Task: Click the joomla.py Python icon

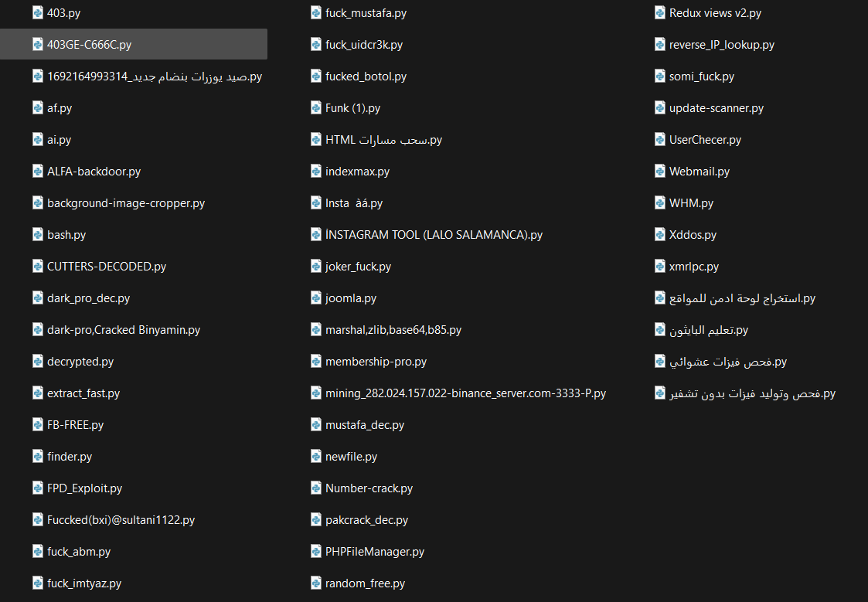Action: [316, 298]
